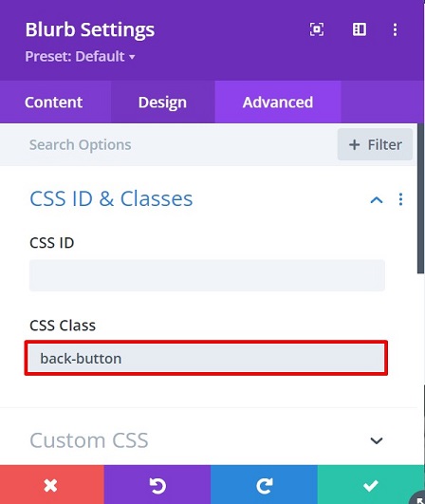This screenshot has height=504, width=425.
Task: Collapse the CSS ID & Classes section
Action: pyautogui.click(x=377, y=200)
